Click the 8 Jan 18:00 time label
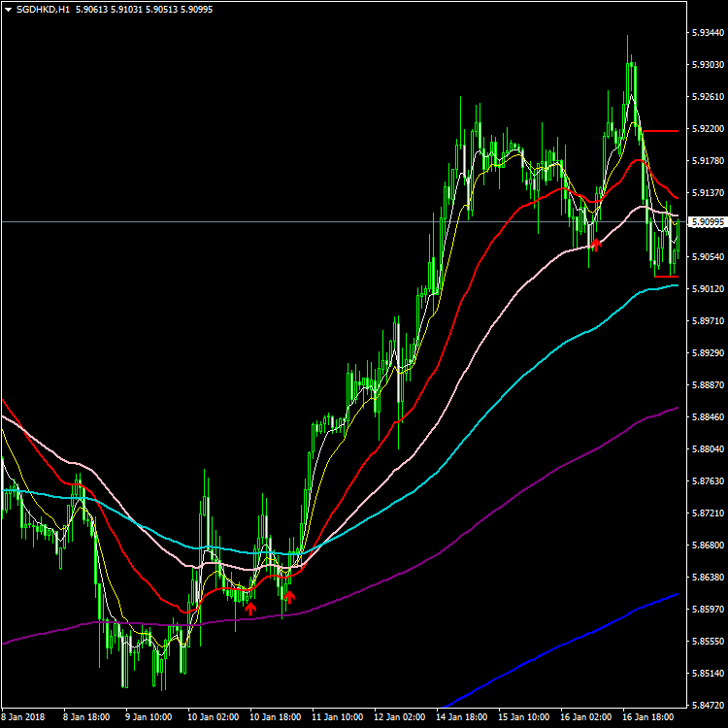Image resolution: width=728 pixels, height=728 pixels. pos(86,717)
